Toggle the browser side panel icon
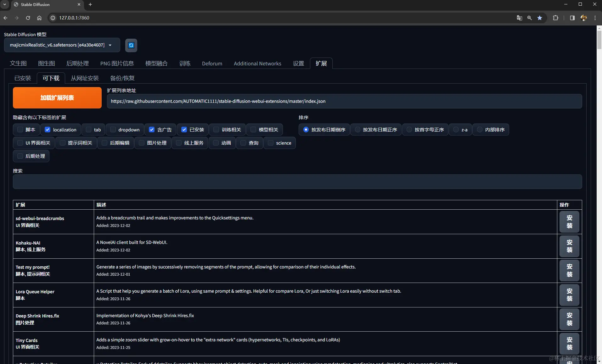The image size is (602, 364). [x=572, y=18]
